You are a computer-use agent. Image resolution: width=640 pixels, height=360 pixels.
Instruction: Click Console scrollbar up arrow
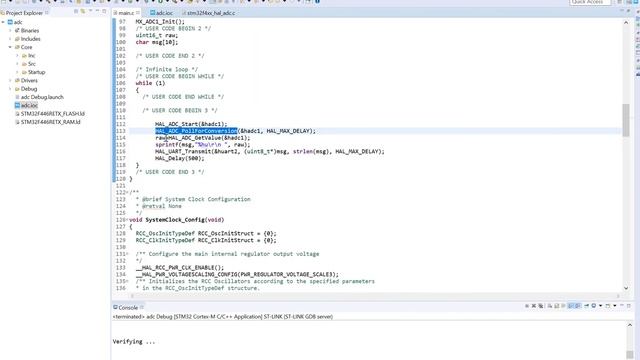click(x=630, y=325)
